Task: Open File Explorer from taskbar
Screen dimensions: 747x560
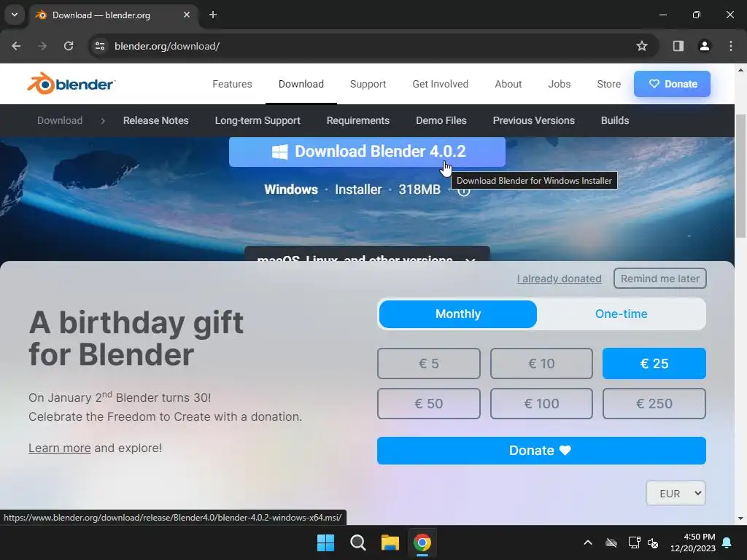Action: coord(390,542)
